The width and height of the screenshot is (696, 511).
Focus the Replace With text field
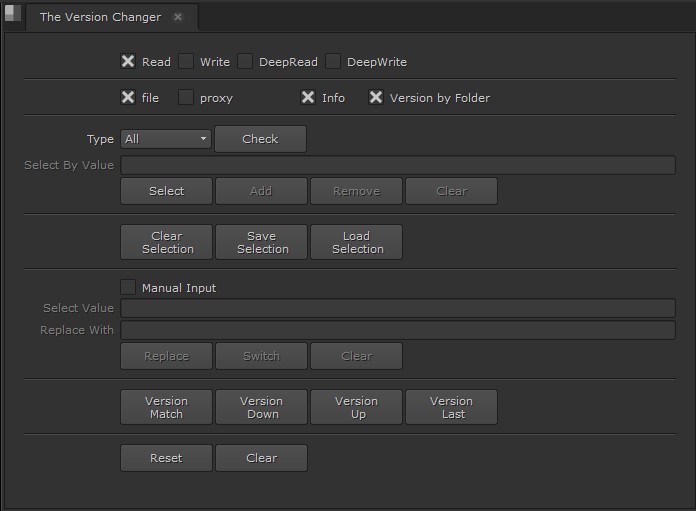tap(397, 330)
